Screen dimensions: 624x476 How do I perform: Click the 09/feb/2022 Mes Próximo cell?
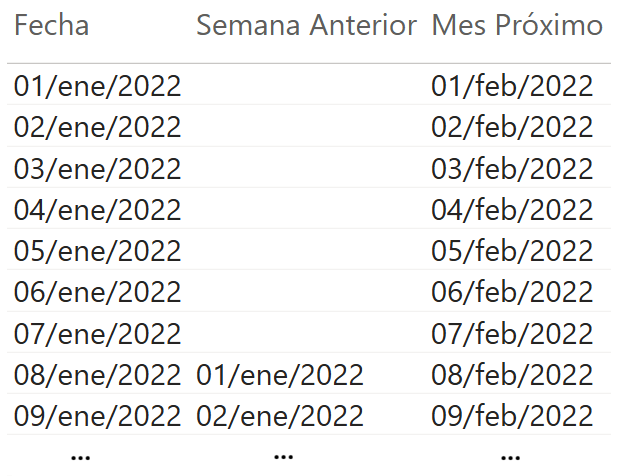(512, 416)
